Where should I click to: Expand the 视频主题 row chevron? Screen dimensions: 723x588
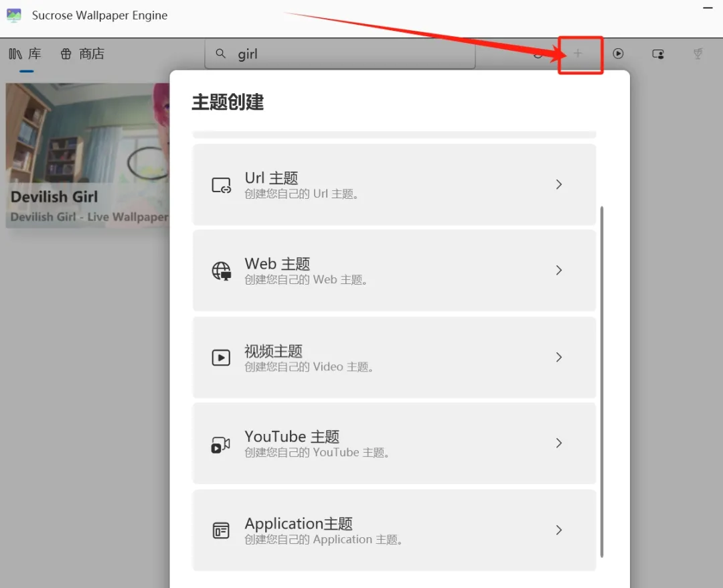tap(559, 358)
